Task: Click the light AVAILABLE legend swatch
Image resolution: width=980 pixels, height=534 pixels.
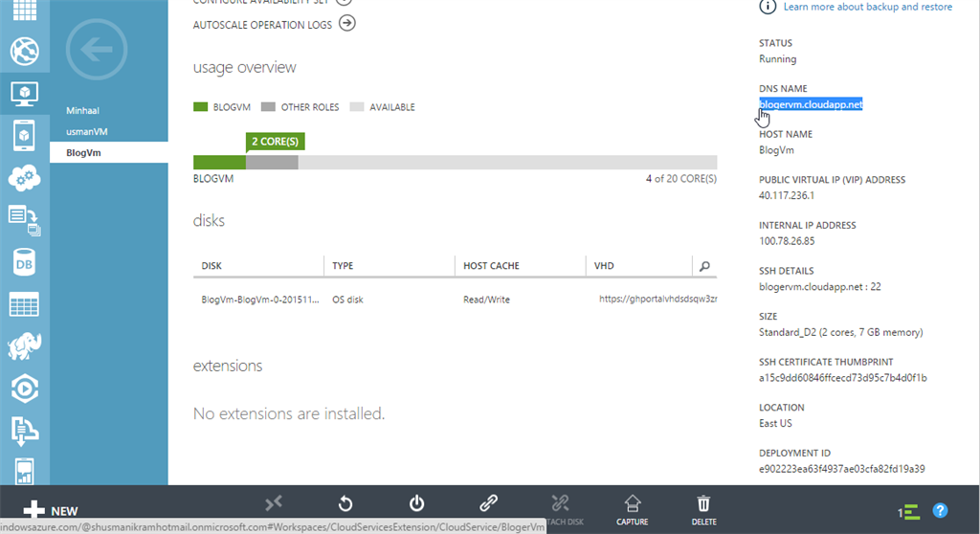Action: click(x=356, y=107)
